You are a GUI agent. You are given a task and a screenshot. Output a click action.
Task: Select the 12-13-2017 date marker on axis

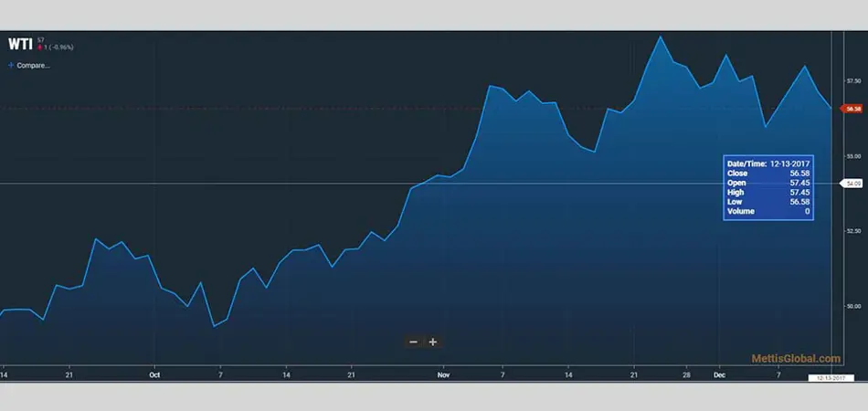tap(831, 378)
